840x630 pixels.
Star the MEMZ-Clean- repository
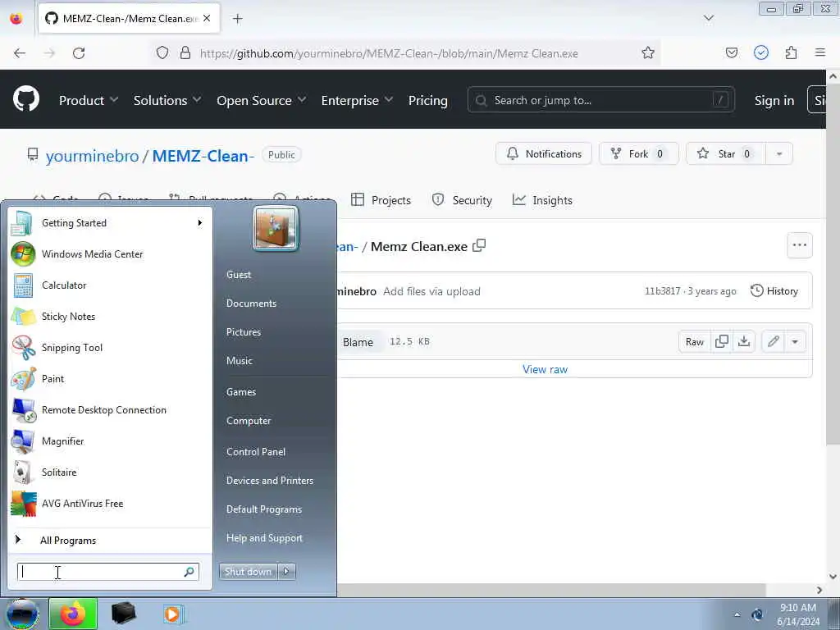coord(726,153)
